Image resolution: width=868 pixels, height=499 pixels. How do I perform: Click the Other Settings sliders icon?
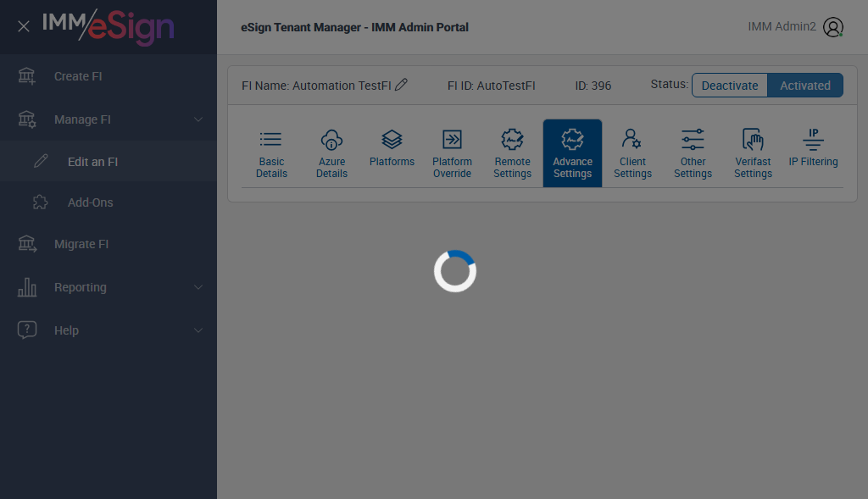tap(693, 140)
